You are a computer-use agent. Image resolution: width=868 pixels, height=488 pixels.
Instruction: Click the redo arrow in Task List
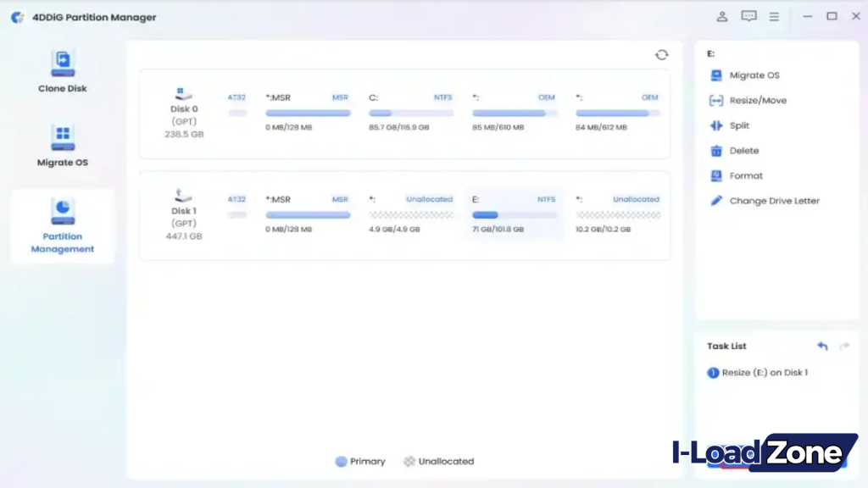pos(843,346)
